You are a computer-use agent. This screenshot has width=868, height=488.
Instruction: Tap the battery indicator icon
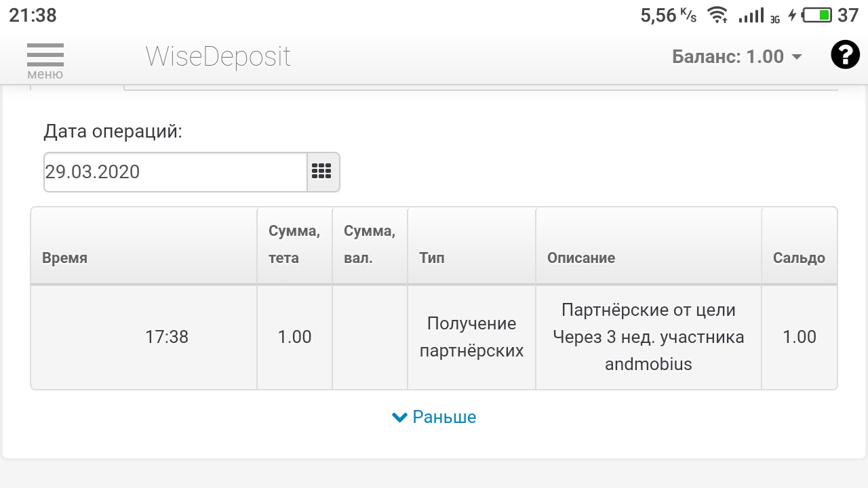tap(817, 15)
